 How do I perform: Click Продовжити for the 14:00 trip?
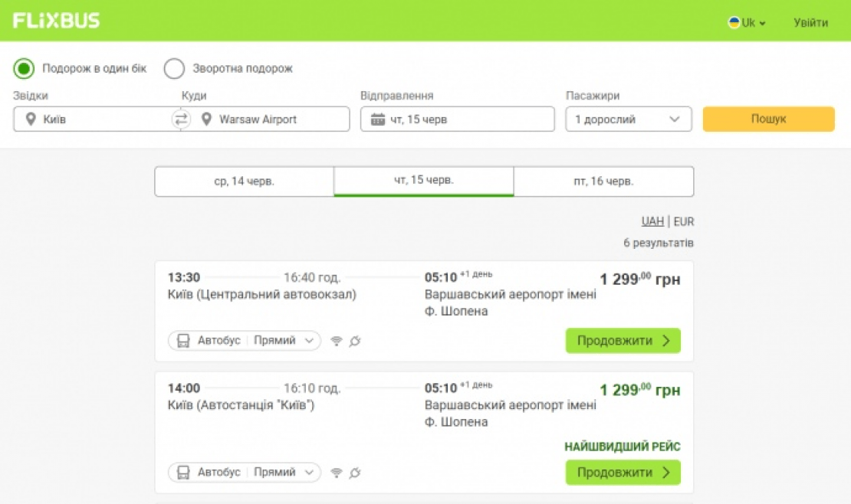click(x=623, y=473)
